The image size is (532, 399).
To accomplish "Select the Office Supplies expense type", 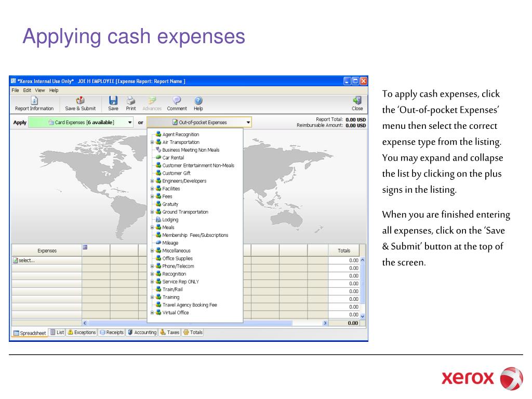I will [x=177, y=259].
